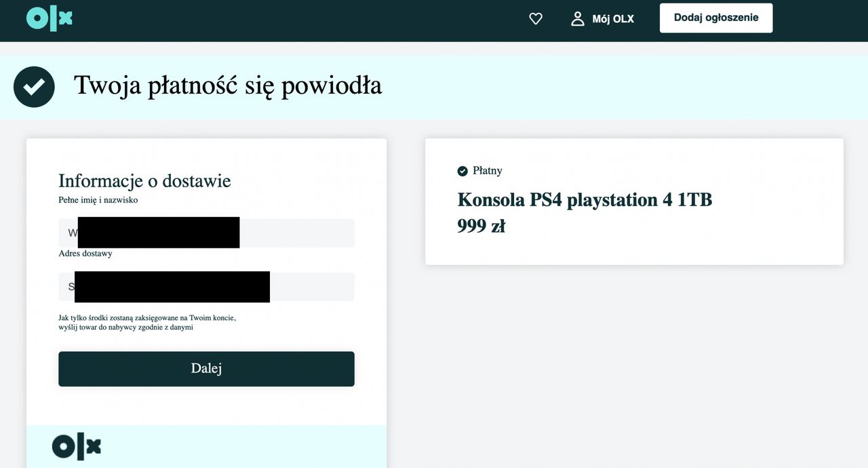Click the success checkmark in the banner
Viewport: 868px width, 468px height.
pos(34,86)
